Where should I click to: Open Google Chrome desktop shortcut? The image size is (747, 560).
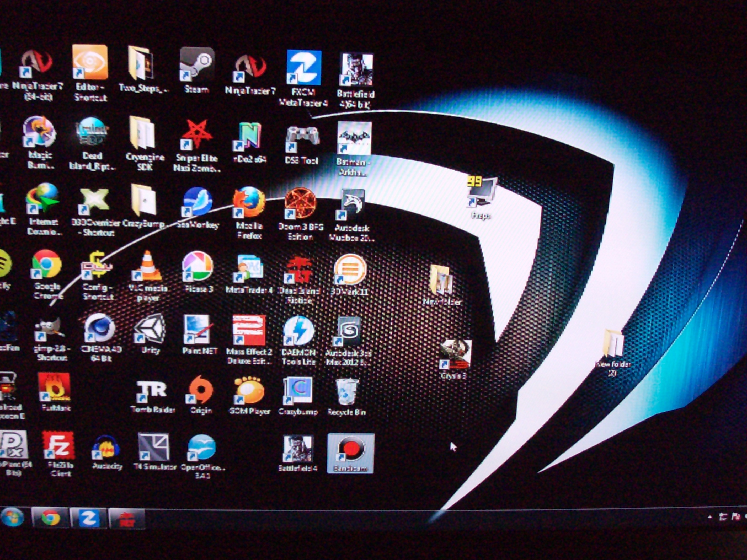47,274
